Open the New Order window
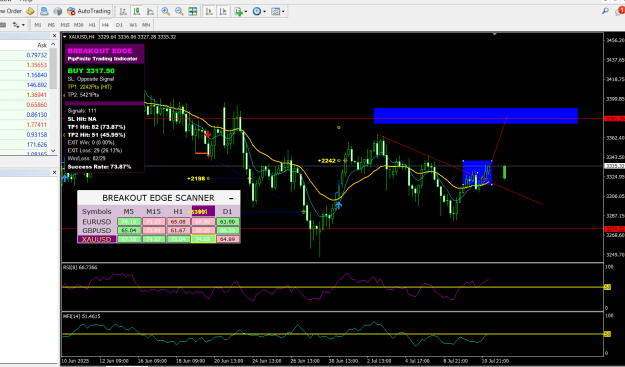This screenshot has height=367, width=625. [x=11, y=11]
